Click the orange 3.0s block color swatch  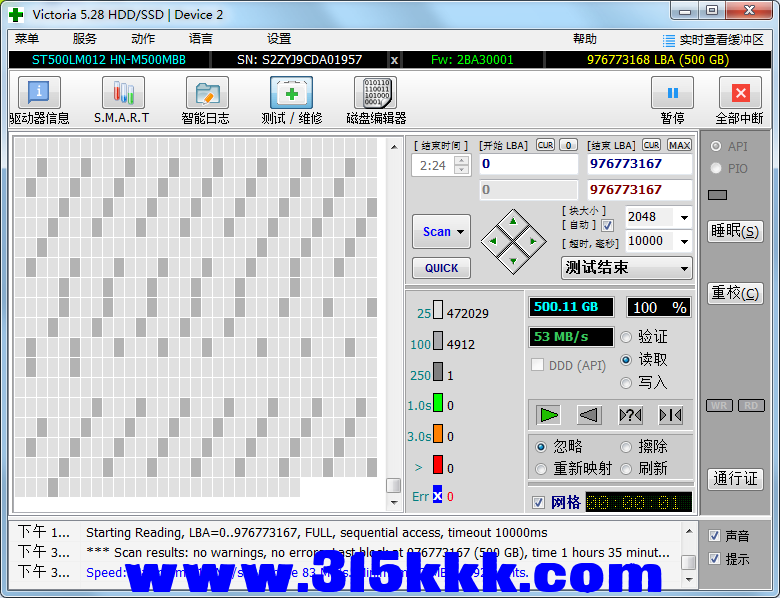click(438, 434)
